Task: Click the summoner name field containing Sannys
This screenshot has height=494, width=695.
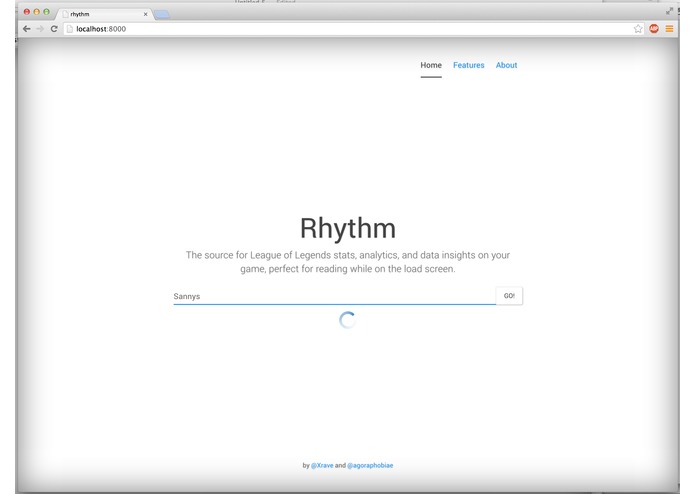Action: (x=334, y=296)
